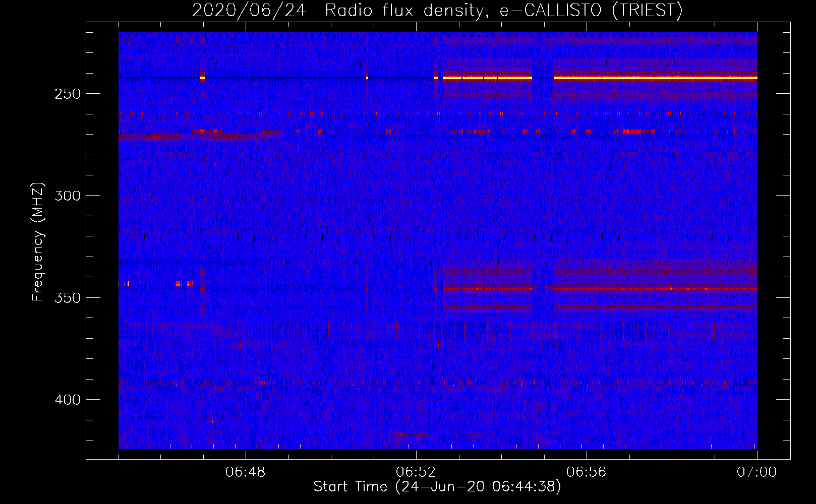Click the 07:00 time tick label
816x504 pixels.
click(757, 472)
